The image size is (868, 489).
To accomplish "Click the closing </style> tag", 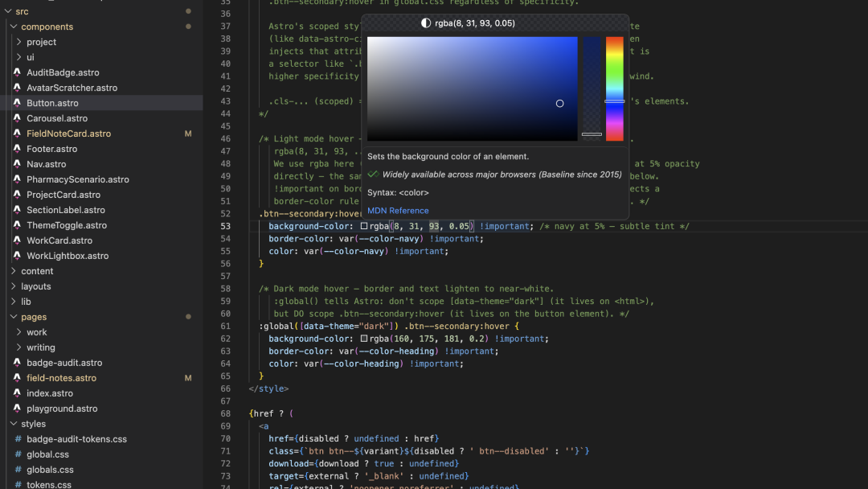I will coord(268,388).
